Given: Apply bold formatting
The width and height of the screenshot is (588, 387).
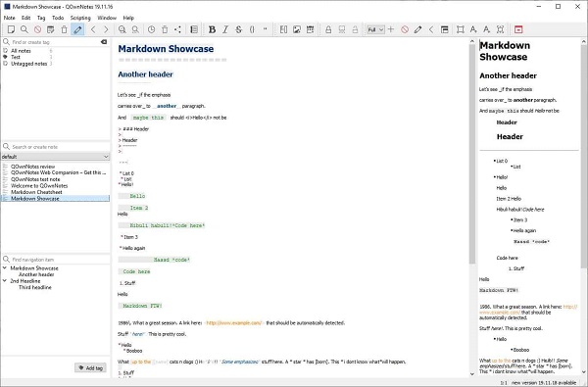Looking at the screenshot, I should coord(213,29).
